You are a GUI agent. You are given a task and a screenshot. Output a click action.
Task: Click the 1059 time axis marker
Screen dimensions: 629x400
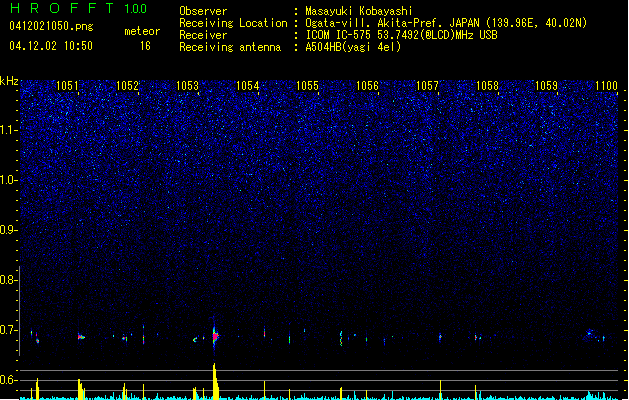pyautogui.click(x=546, y=85)
